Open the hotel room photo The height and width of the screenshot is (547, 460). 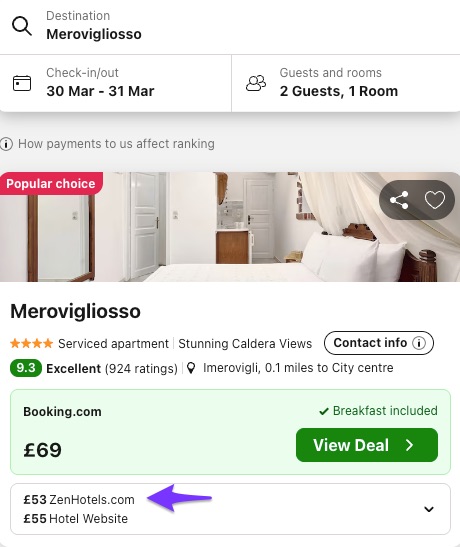click(x=230, y=227)
